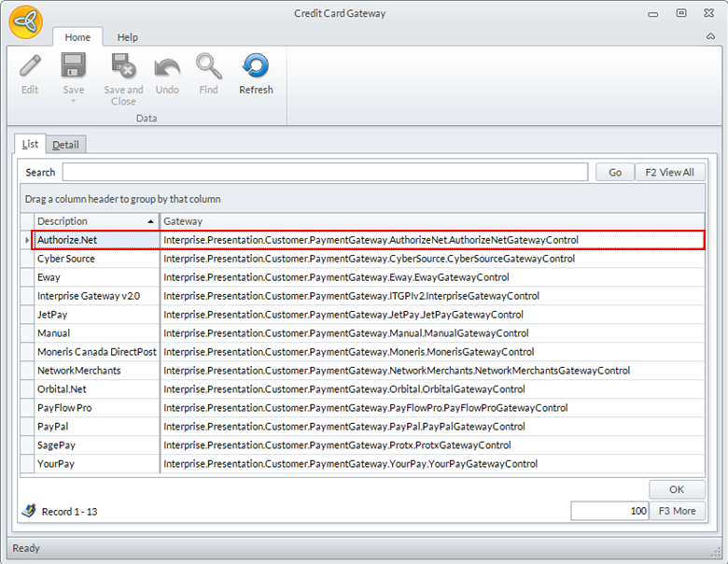Click the Undo arrow icon
The height and width of the screenshot is (564, 728).
tap(167, 67)
